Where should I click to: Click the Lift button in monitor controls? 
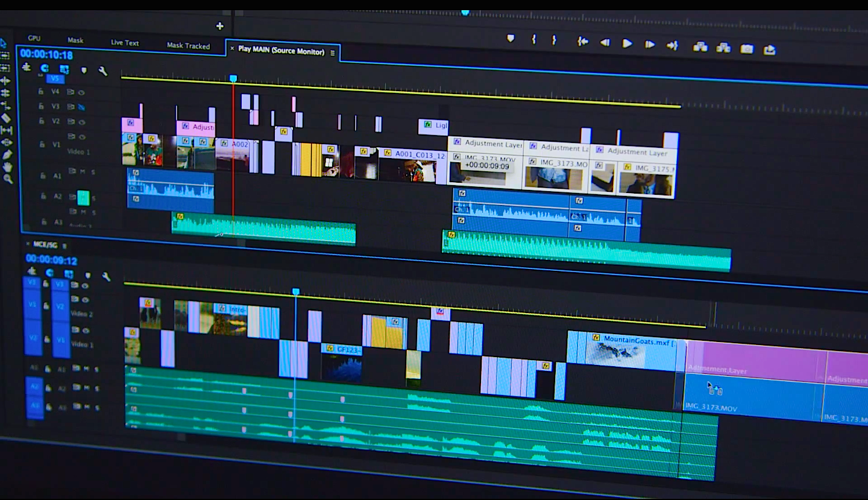[x=700, y=46]
